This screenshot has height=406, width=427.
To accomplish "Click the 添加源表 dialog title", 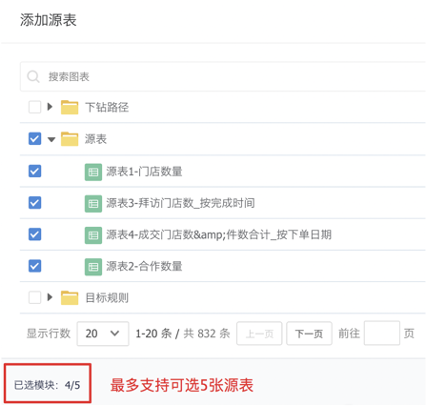I will pyautogui.click(x=48, y=20).
